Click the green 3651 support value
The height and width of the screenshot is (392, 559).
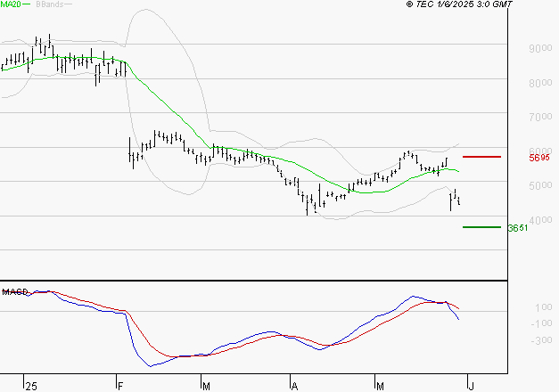[x=518, y=228]
